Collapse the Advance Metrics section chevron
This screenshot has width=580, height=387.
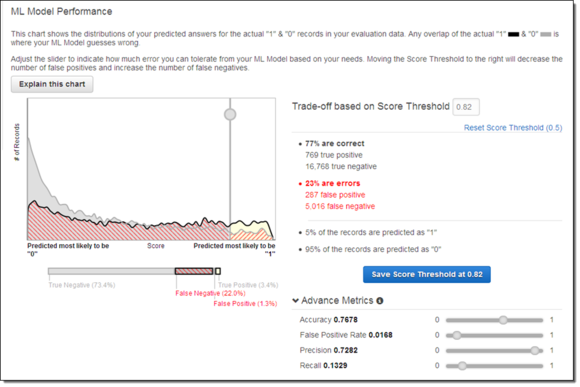(296, 300)
